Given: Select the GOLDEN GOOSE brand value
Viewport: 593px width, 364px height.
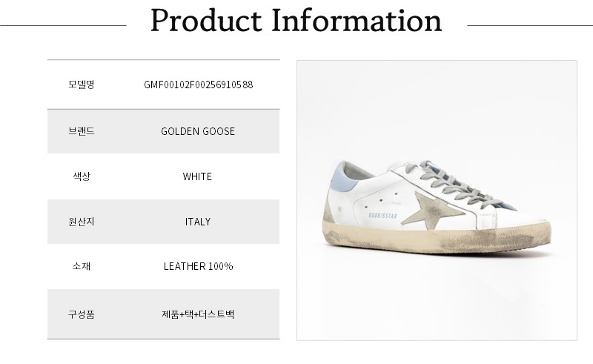Looking at the screenshot, I should tap(198, 131).
